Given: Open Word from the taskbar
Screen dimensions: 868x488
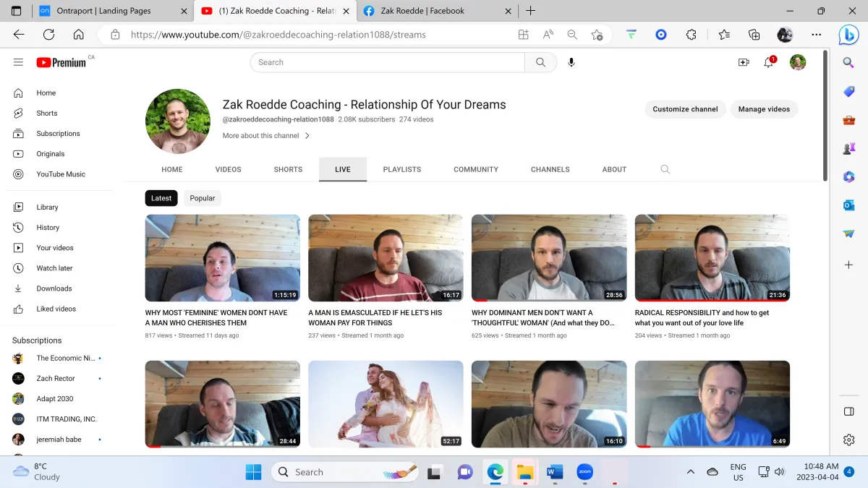Looking at the screenshot, I should (x=555, y=472).
